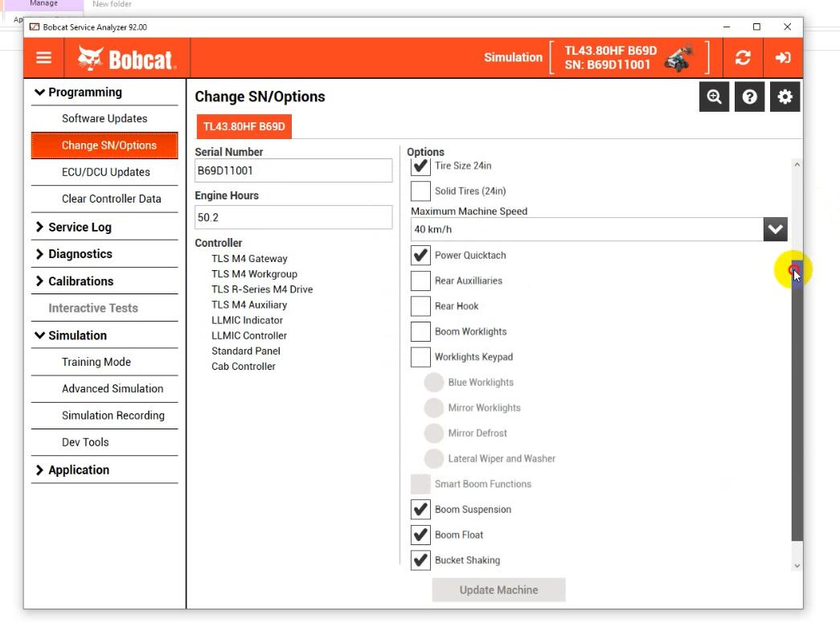840x640 pixels.
Task: Select Standard Panel controller
Action: click(246, 351)
